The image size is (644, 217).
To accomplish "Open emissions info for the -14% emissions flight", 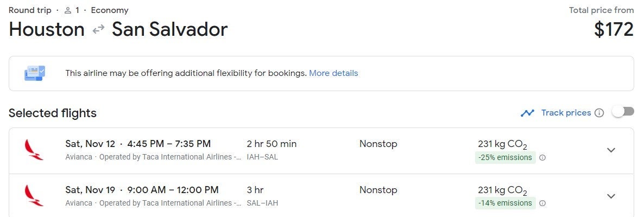I will pos(542,203).
